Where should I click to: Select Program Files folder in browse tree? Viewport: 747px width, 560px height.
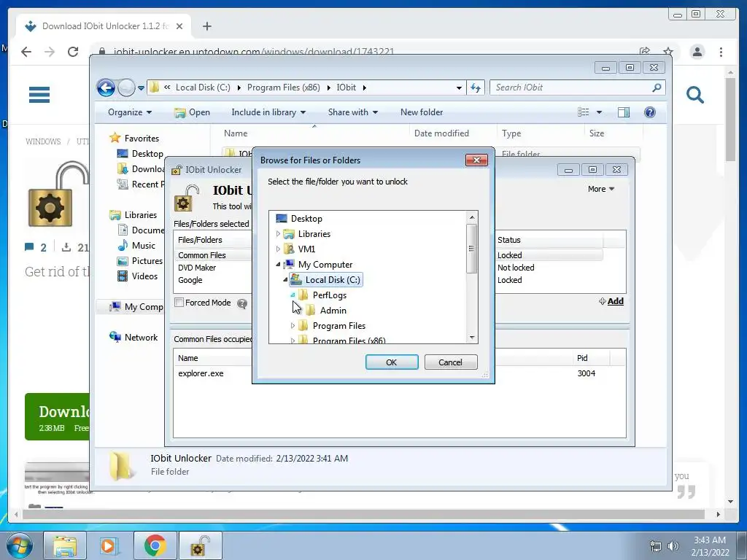pyautogui.click(x=338, y=326)
